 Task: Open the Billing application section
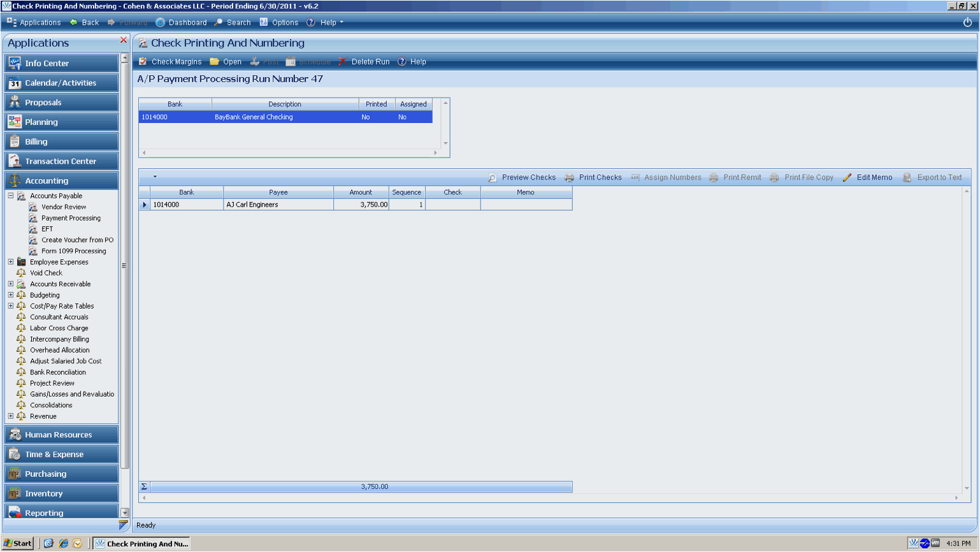tap(61, 142)
